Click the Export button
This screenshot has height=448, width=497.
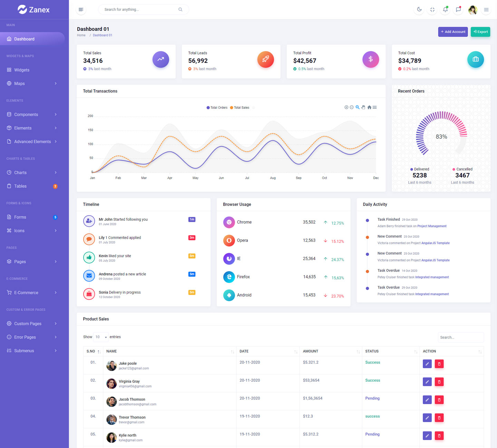480,32
